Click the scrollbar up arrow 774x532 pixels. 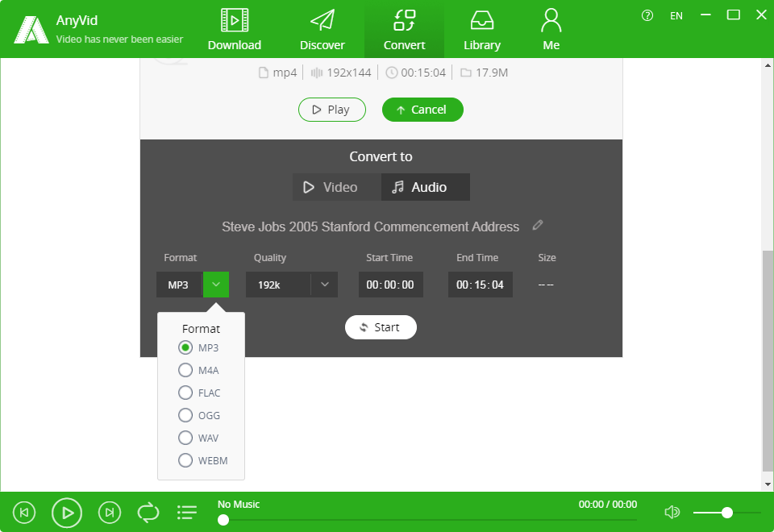point(768,64)
